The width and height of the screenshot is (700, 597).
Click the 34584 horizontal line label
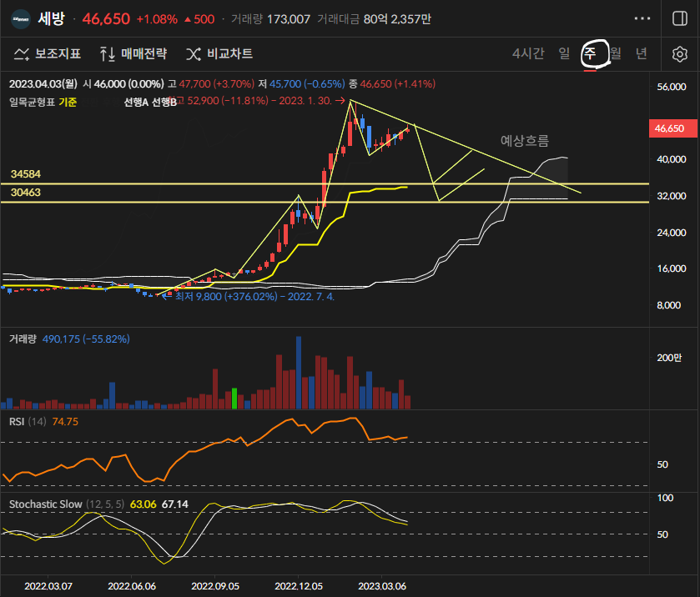(25, 174)
